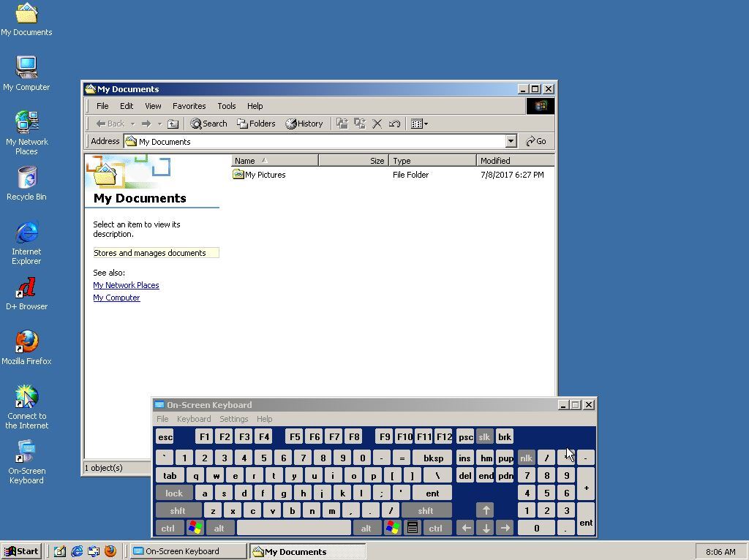Toggle the lock (Caps Lock) key
The height and width of the screenshot is (560, 749).
(174, 493)
